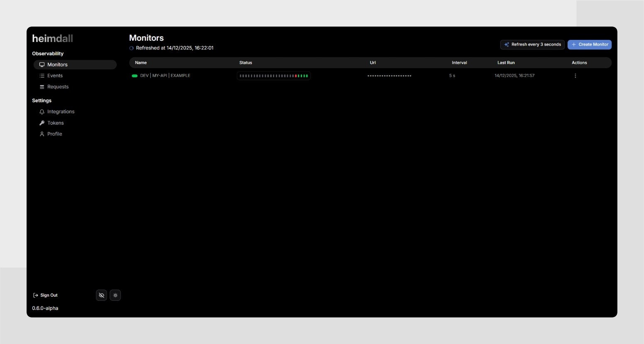Switch to light theme with the sun toggle

click(115, 295)
